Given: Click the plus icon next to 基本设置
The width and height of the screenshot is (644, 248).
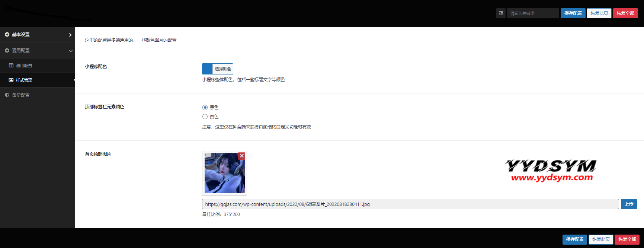Looking at the screenshot, I should click(7, 35).
